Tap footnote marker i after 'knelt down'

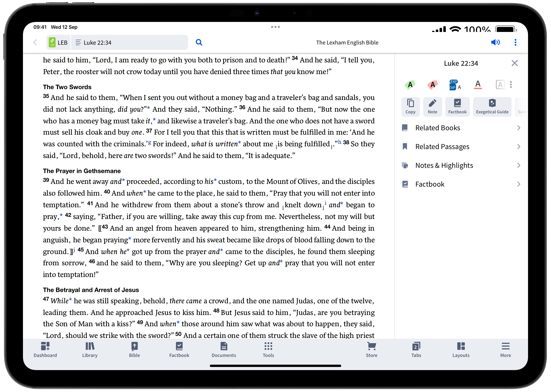pyautogui.click(x=325, y=203)
